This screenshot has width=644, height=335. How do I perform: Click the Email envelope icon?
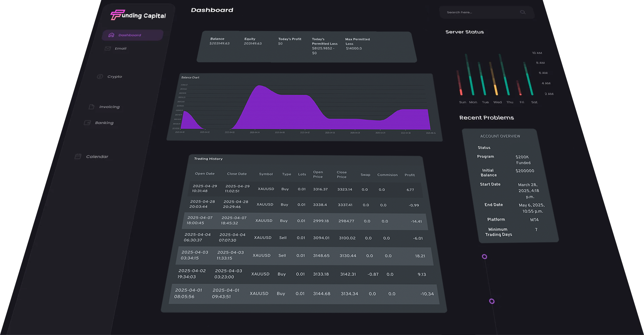108,48
